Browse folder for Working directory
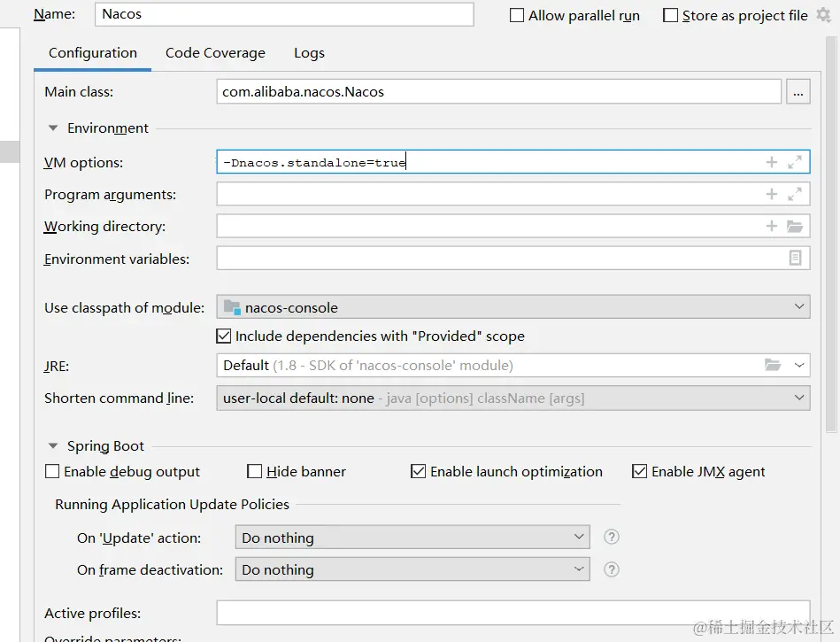 point(795,227)
